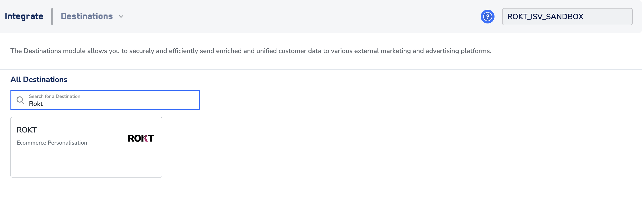The height and width of the screenshot is (210, 644).
Task: Expand the Destinations chevron arrow
Action: (121, 17)
